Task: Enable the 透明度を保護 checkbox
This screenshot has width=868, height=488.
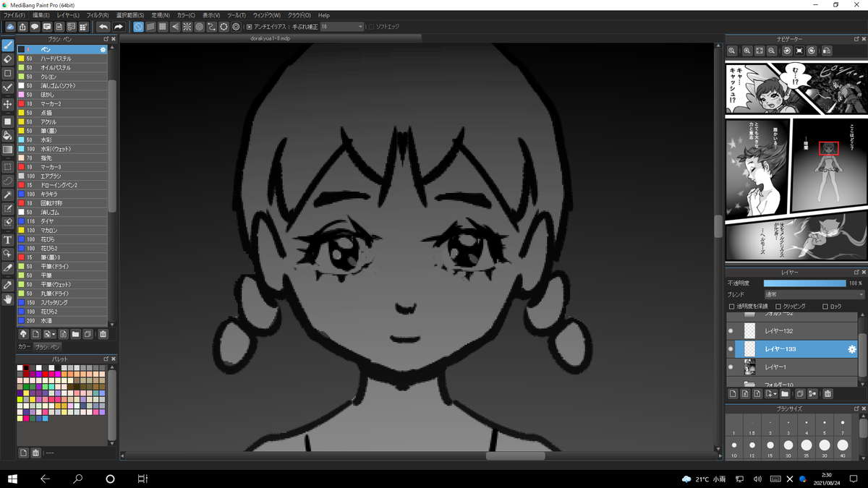Action: [732, 307]
